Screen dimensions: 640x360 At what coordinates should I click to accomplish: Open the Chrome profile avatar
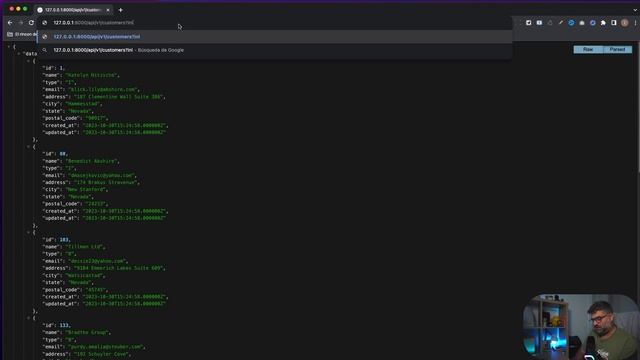click(624, 23)
